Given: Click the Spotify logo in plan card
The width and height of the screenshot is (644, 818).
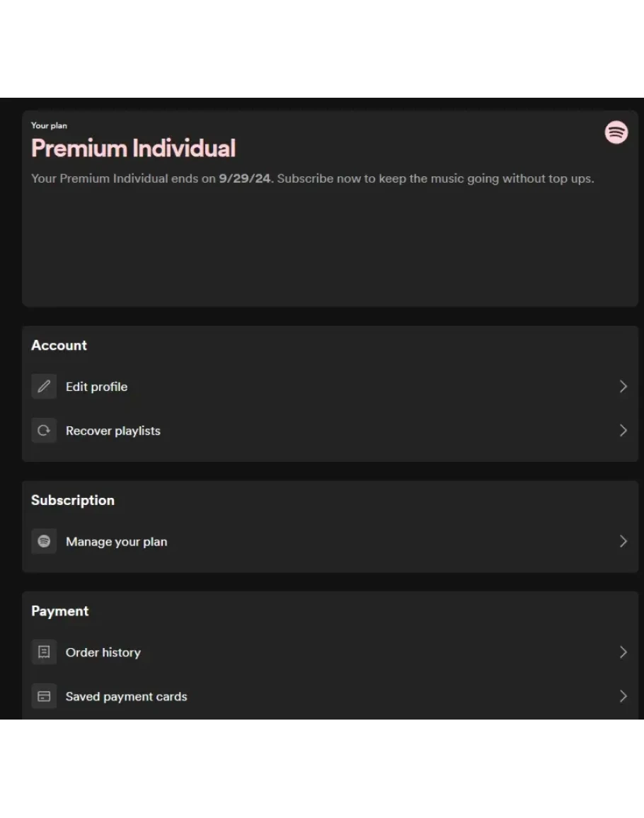Looking at the screenshot, I should (x=616, y=132).
